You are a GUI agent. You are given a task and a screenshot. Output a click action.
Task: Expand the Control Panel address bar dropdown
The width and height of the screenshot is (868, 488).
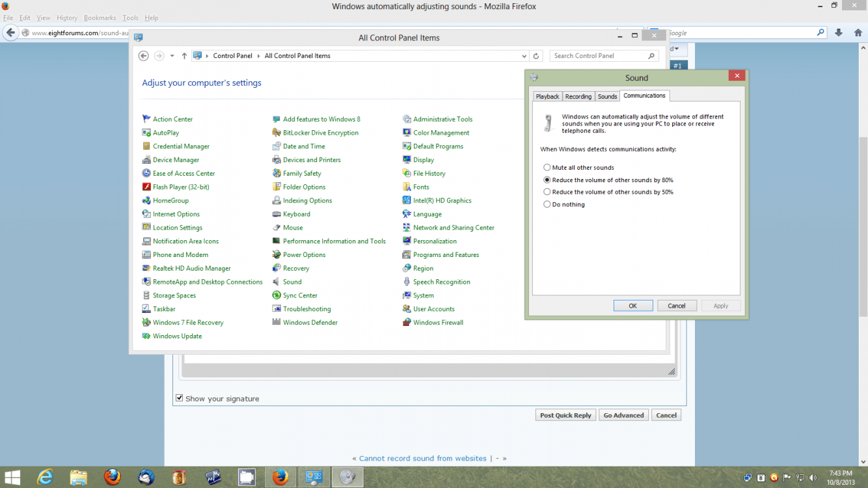coord(524,56)
